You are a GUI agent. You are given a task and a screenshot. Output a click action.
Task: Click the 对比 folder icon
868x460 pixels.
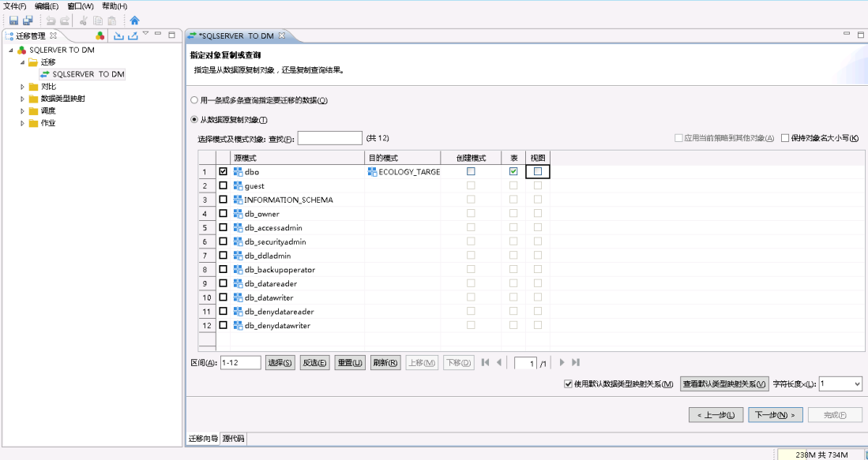34,87
